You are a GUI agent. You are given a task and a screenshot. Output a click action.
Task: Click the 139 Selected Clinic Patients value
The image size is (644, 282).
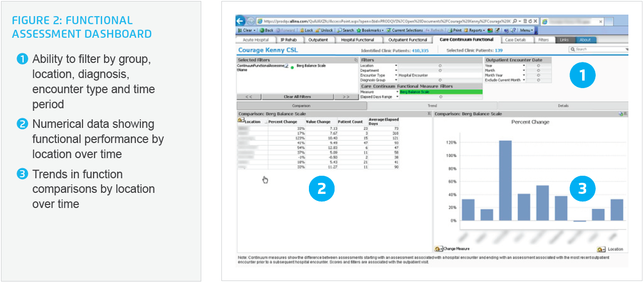pos(499,50)
